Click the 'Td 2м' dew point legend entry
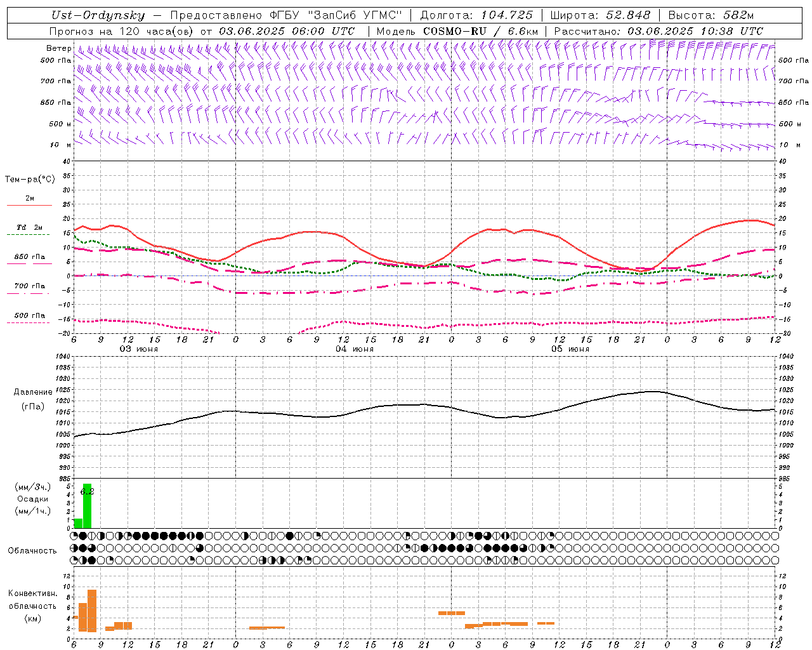Screen dimensions: 812x650 29,227
